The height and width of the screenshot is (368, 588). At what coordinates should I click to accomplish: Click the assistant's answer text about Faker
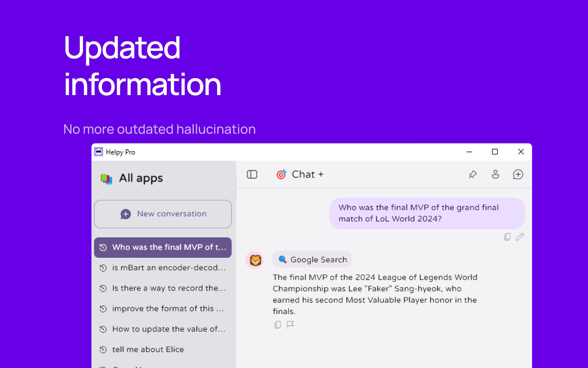(x=375, y=294)
